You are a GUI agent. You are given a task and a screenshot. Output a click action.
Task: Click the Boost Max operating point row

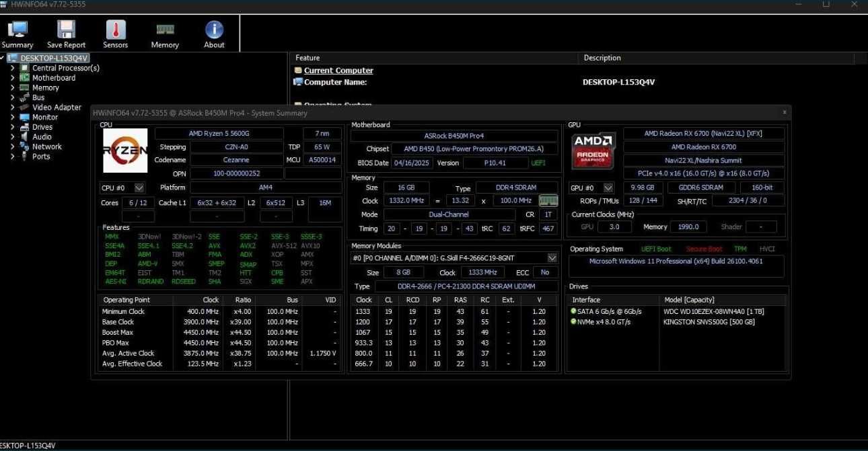pyautogui.click(x=220, y=332)
